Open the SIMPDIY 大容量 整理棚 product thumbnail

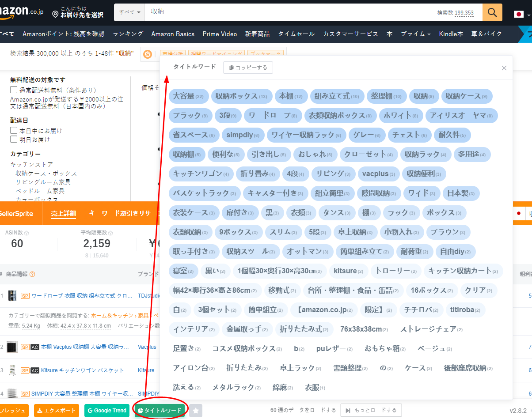coord(12,393)
